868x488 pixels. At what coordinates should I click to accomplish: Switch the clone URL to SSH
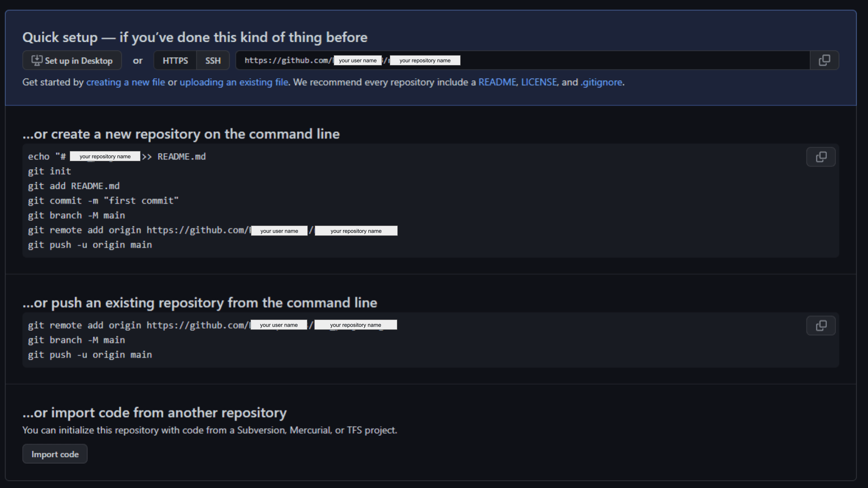212,60
